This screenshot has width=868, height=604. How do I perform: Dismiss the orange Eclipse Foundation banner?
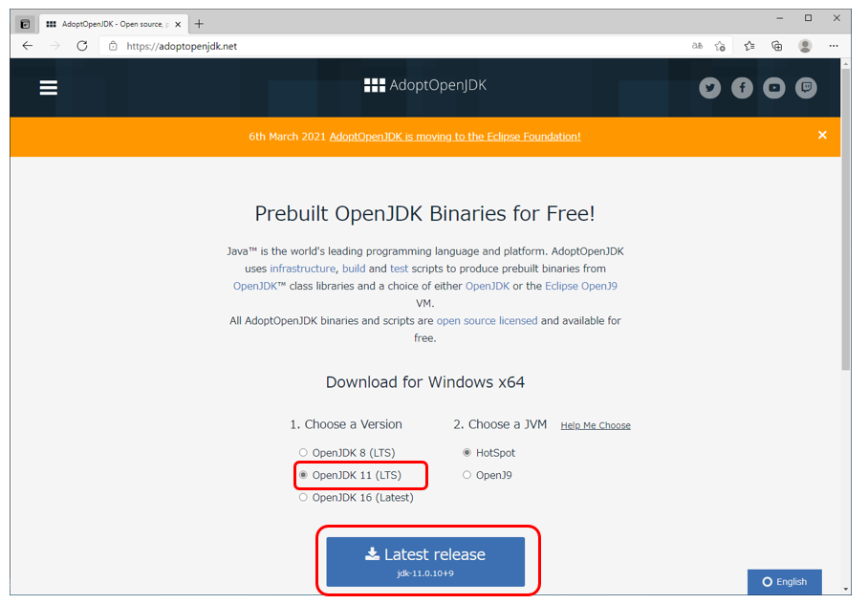pyautogui.click(x=822, y=135)
